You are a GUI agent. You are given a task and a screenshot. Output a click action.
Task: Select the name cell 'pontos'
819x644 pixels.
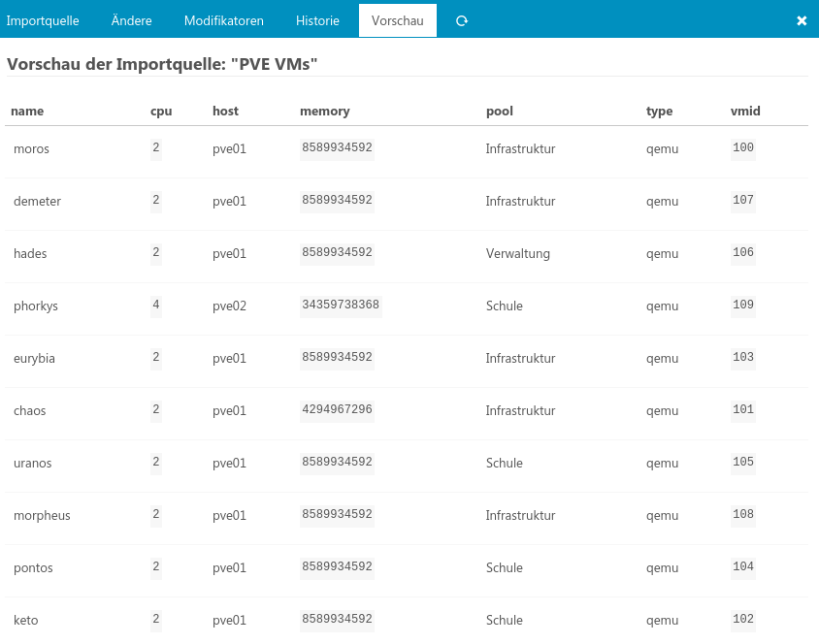[x=33, y=567]
